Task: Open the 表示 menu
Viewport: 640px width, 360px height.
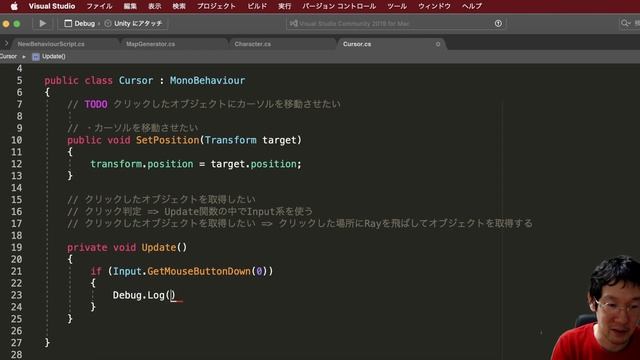Action: (x=154, y=6)
